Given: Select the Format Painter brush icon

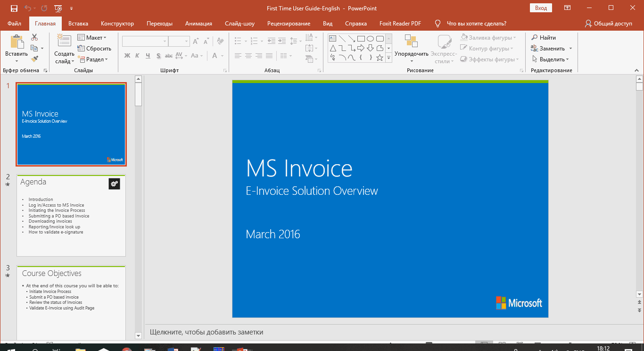Looking at the screenshot, I should point(34,59).
